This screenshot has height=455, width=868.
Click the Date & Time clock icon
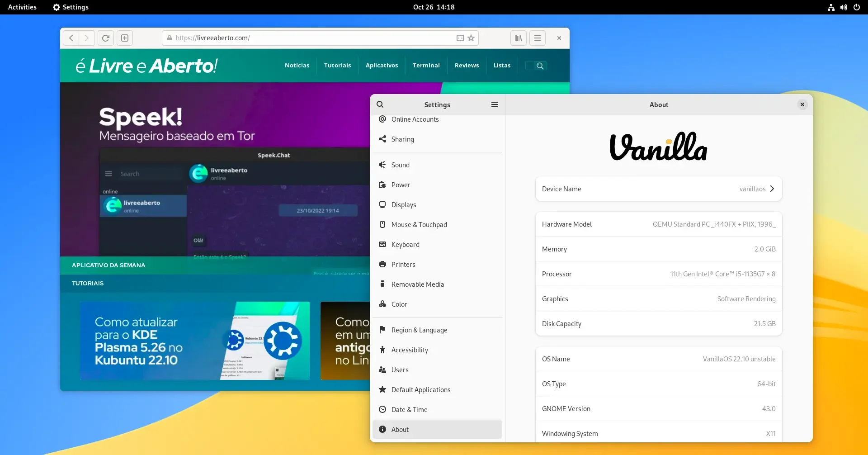click(x=382, y=409)
